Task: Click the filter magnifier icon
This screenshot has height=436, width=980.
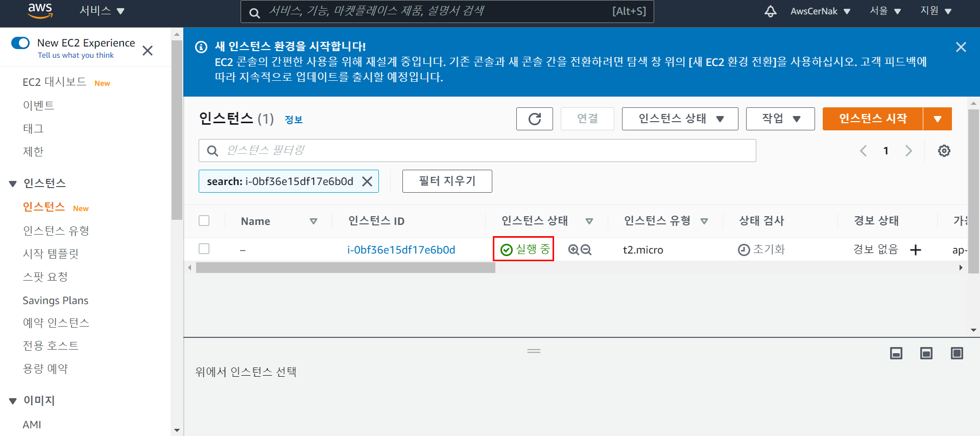Action: click(x=212, y=151)
